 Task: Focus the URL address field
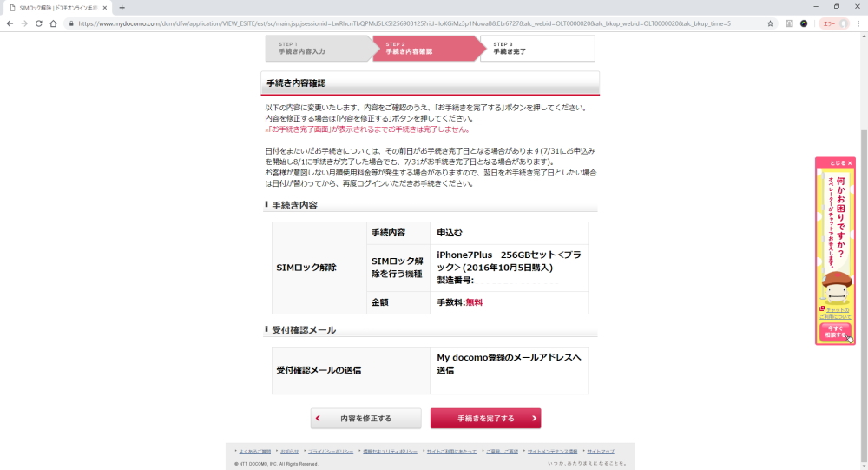pyautogui.click(x=404, y=23)
